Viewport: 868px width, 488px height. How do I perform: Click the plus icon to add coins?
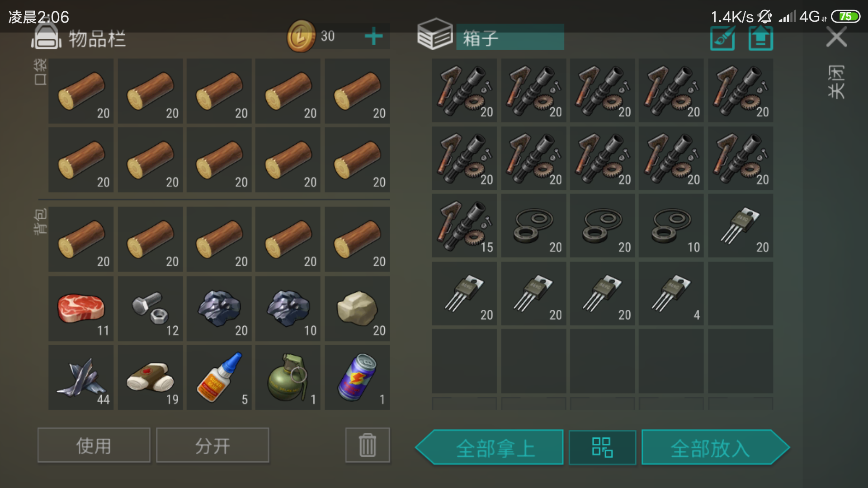[373, 36]
